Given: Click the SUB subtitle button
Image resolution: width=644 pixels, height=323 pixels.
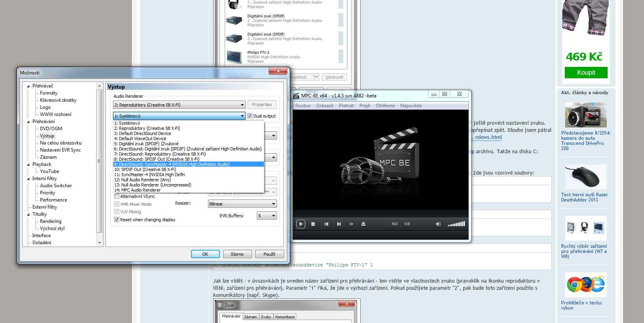Looking at the screenshot, I should coord(407,224).
